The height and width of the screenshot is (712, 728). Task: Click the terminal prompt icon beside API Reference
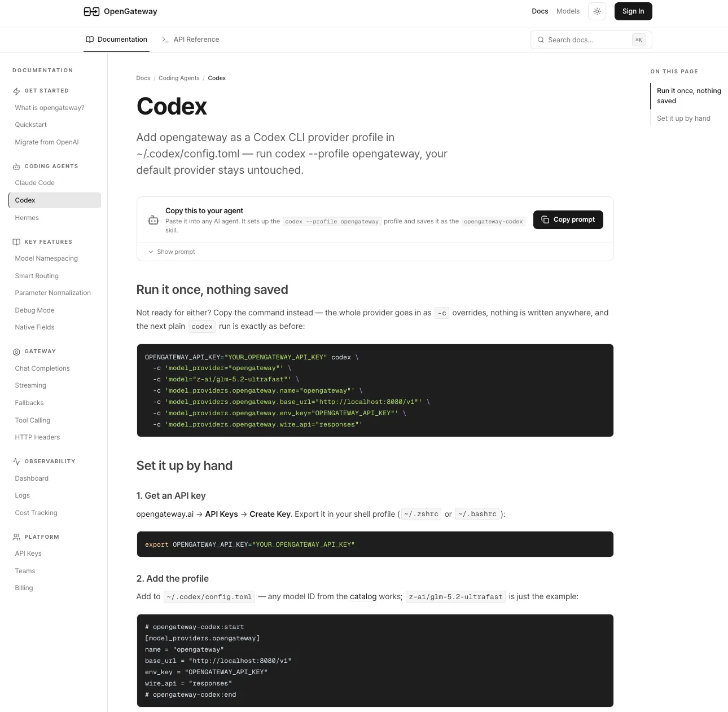(x=165, y=39)
